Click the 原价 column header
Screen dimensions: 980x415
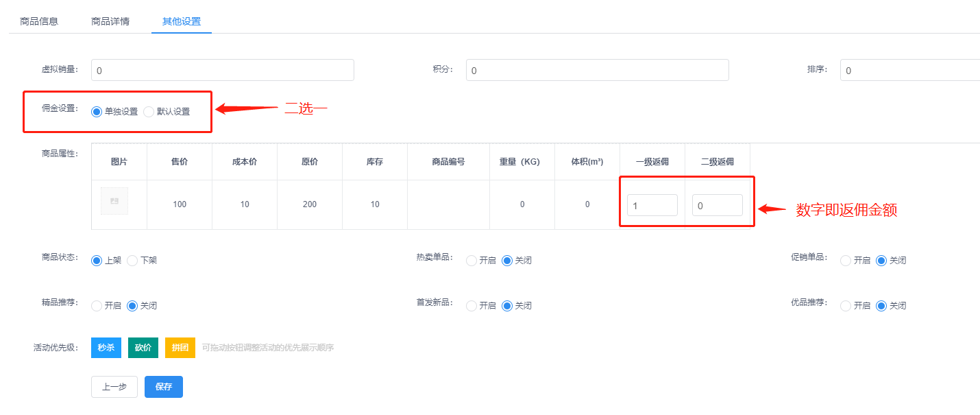(x=310, y=162)
